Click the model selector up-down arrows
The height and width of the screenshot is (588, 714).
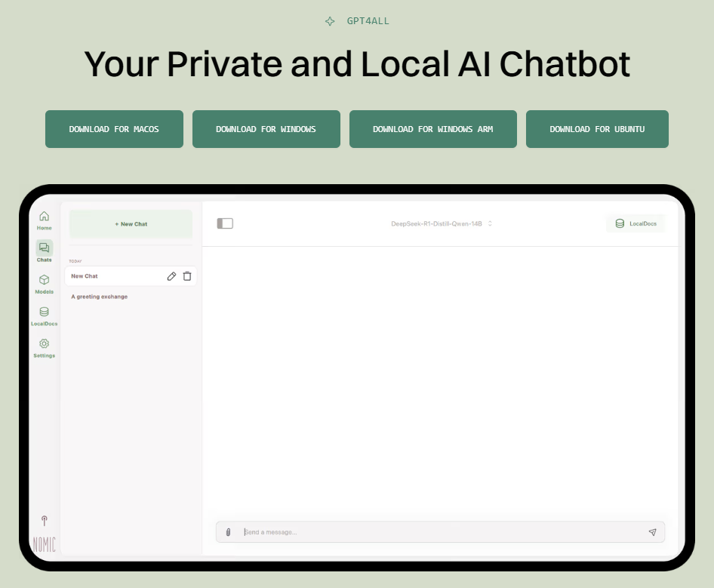(x=490, y=223)
